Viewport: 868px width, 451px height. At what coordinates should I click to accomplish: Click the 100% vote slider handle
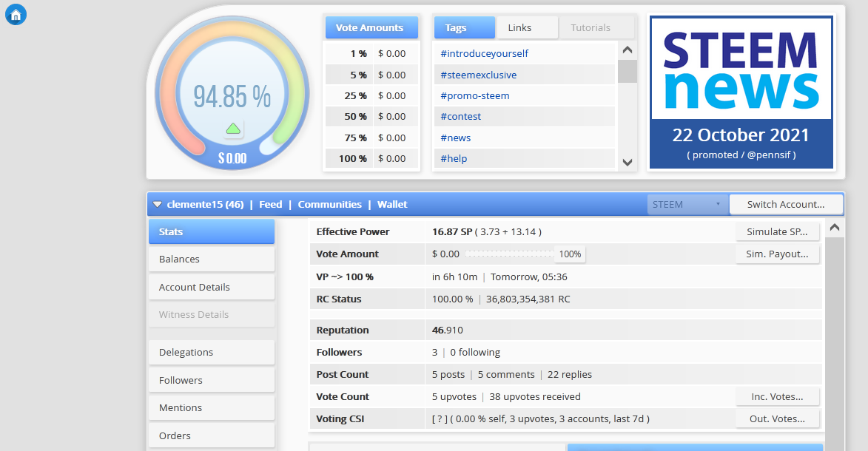point(570,254)
